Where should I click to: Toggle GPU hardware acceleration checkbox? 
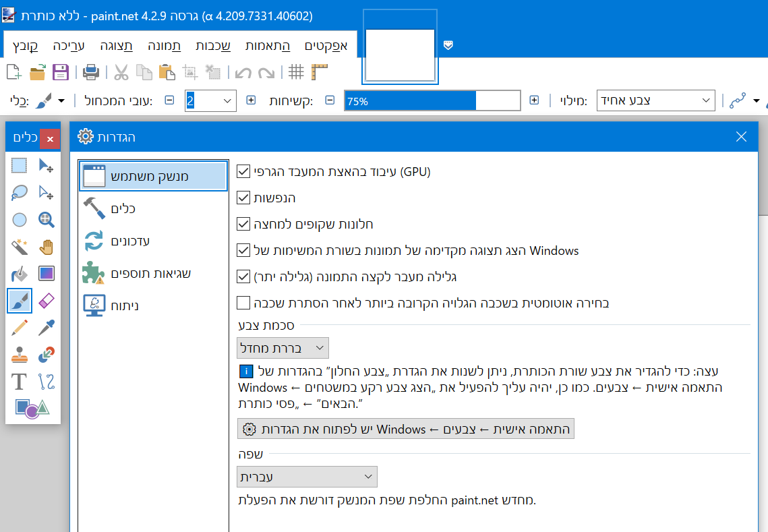coord(243,171)
